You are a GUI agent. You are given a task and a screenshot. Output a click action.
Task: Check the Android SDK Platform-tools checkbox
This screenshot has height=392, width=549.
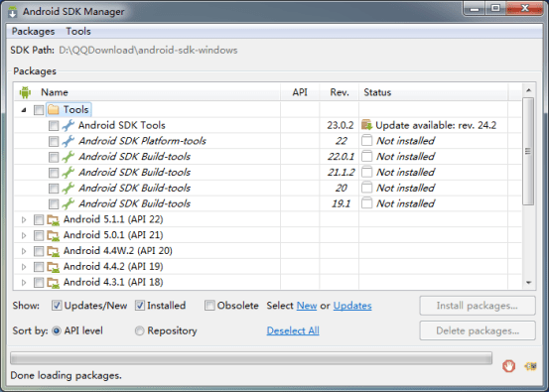pos(54,141)
